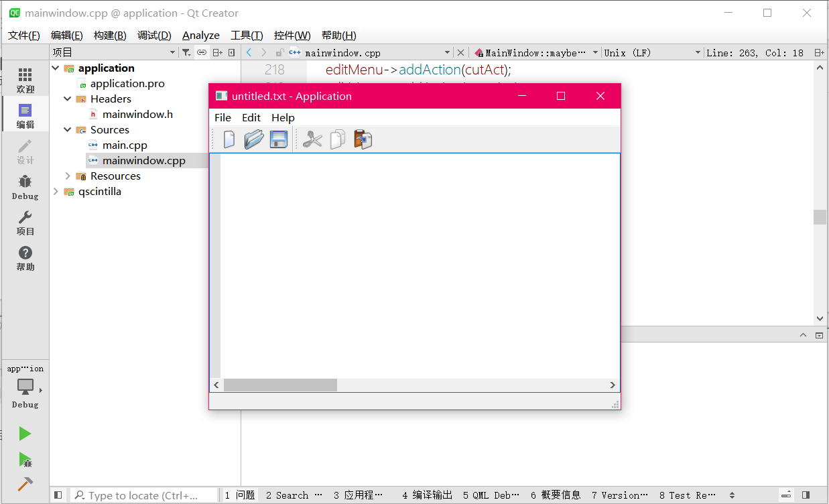Screen dimensions: 829x504
Task: Open the filter icon in the 项目 panel
Action: (187, 52)
